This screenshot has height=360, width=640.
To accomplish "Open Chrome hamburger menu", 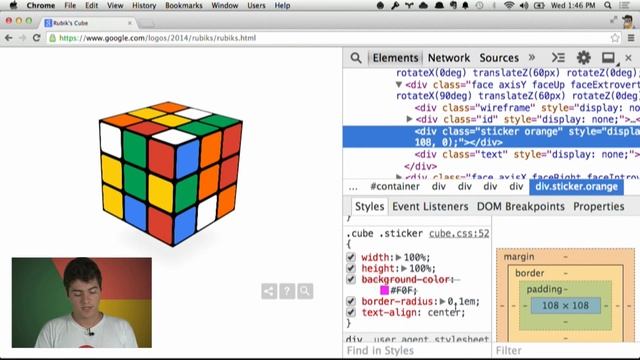I will click(x=631, y=38).
